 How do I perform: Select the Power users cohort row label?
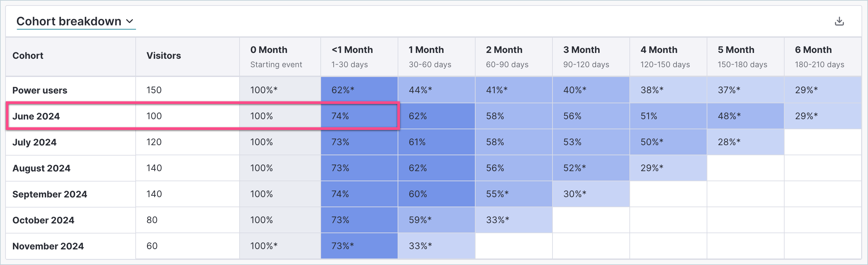tap(40, 90)
